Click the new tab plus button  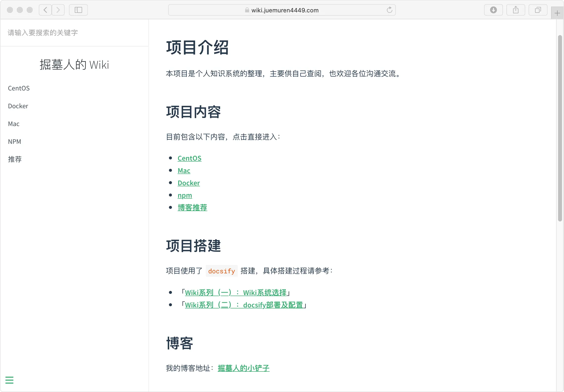(557, 13)
